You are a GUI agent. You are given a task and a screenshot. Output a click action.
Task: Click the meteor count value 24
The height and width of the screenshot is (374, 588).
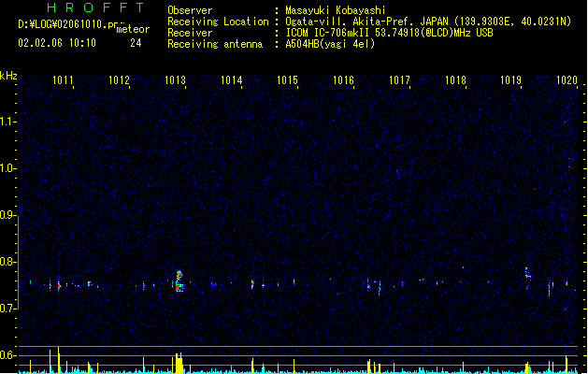136,43
